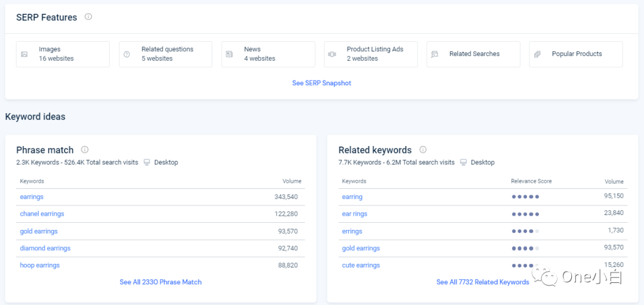644x305 pixels.
Task: Click the Keywords header in Phrase match table
Action: coord(32,181)
